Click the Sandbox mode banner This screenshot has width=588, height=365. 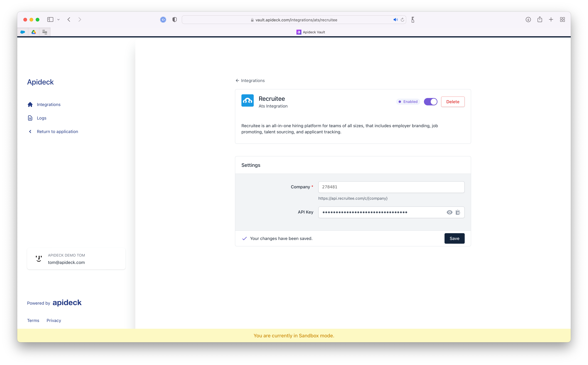click(x=294, y=336)
